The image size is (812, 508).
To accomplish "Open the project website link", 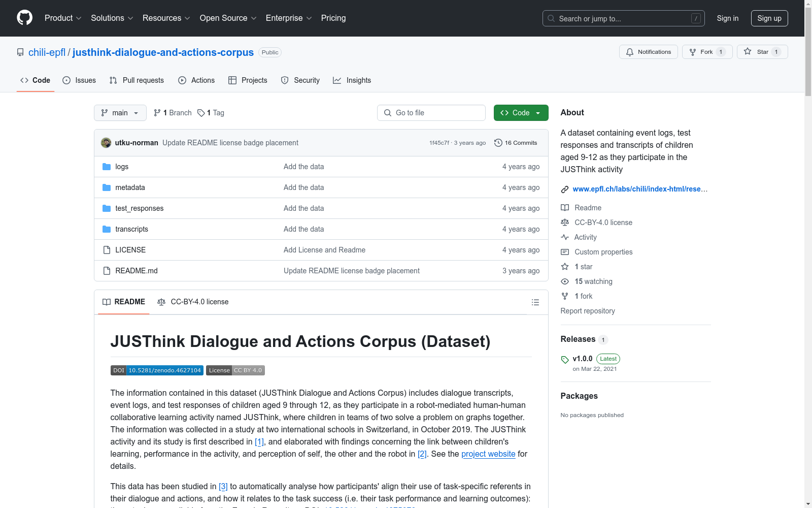I will coord(488,454).
